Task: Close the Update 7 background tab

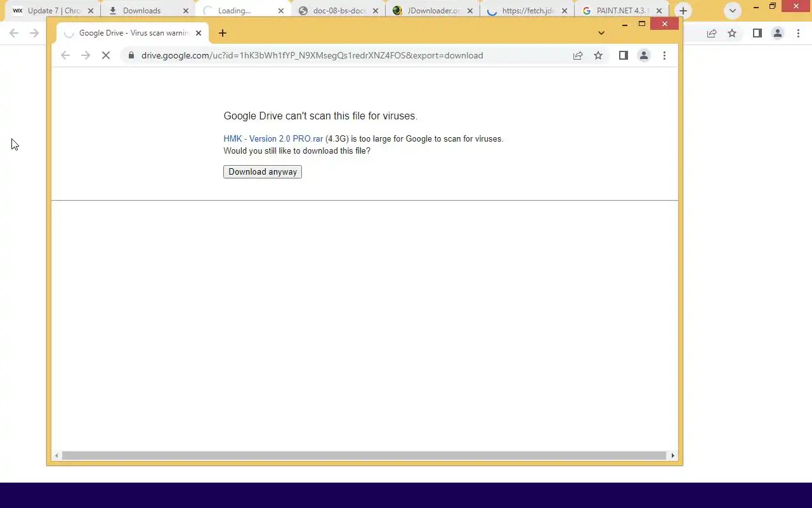Action: (x=91, y=11)
